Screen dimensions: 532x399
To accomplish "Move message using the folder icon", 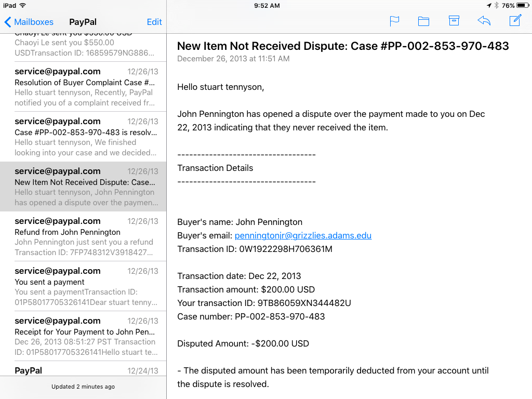I will [x=423, y=21].
